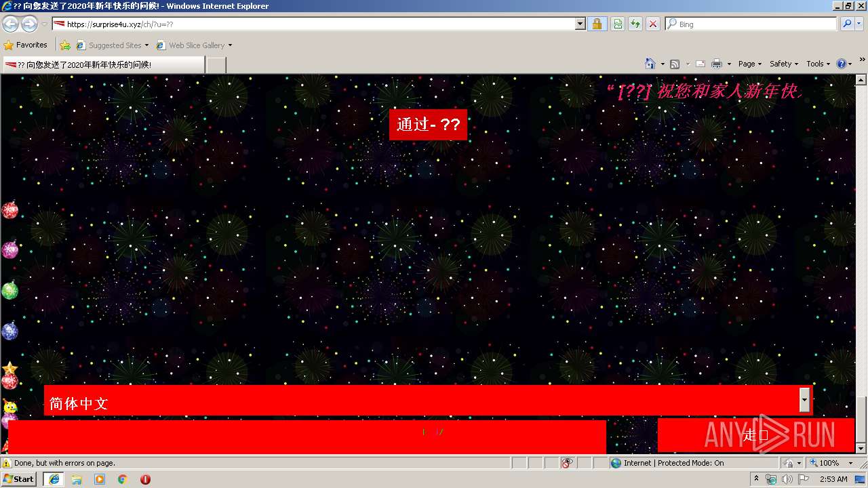Click the Back navigation arrow

pos(10,24)
